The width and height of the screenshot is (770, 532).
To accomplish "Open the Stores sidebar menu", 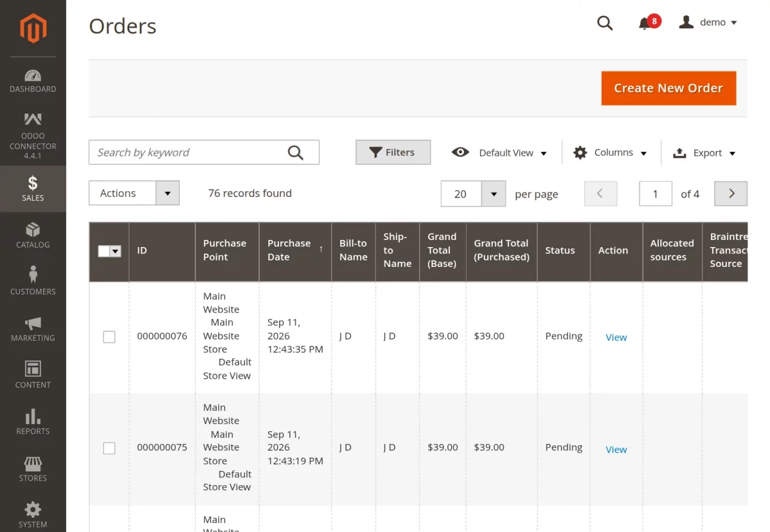I will click(33, 469).
